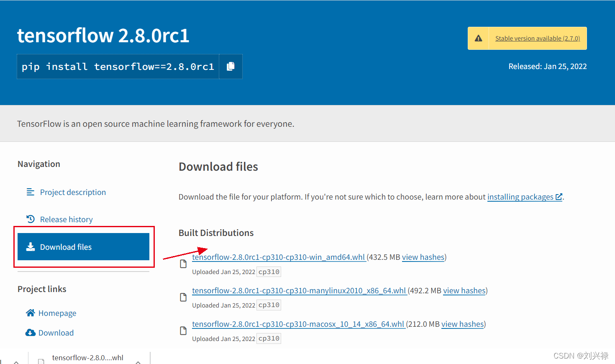The image size is (615, 364).
Task: Download the win_amd64.whl tensorflow file
Action: (x=279, y=257)
